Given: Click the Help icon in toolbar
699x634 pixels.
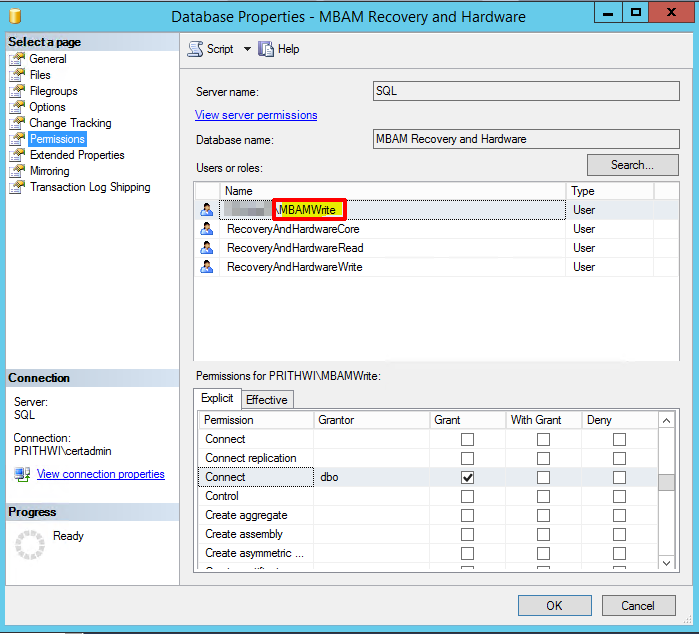Looking at the screenshot, I should [266, 49].
